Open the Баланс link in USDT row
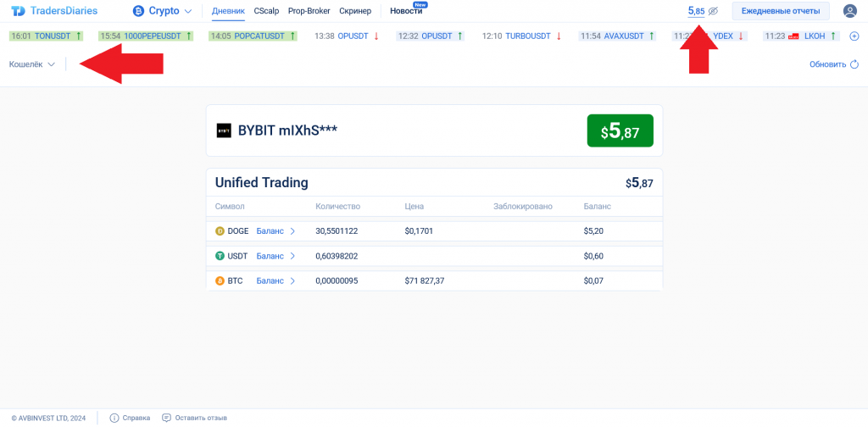 point(270,256)
